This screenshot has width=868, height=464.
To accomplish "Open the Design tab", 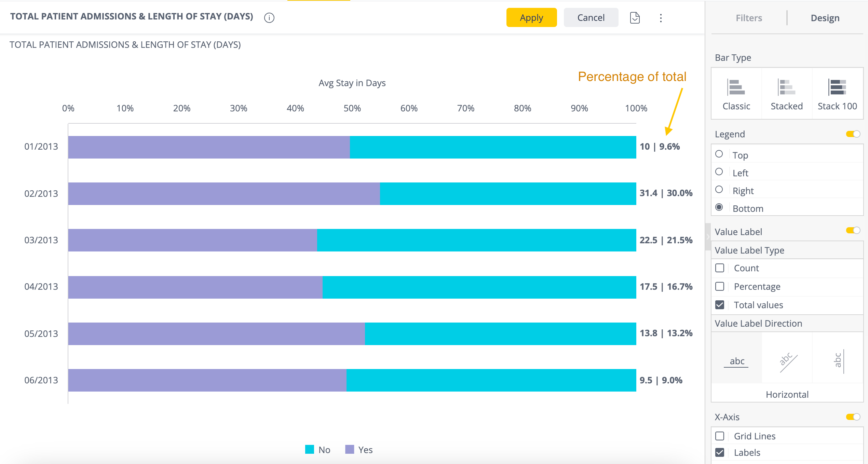I will [x=825, y=18].
